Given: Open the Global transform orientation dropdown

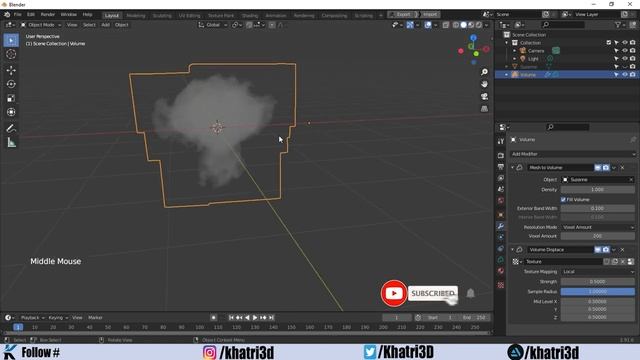Looking at the screenshot, I should coord(213,25).
